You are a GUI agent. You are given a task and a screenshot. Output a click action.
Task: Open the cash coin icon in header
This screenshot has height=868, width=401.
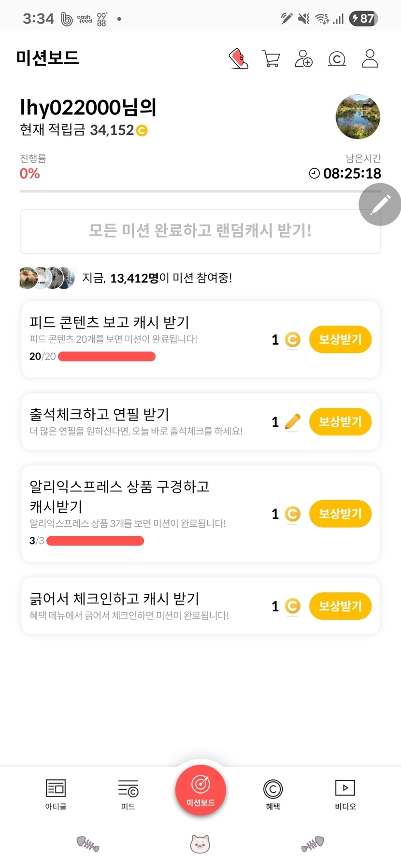coord(337,59)
